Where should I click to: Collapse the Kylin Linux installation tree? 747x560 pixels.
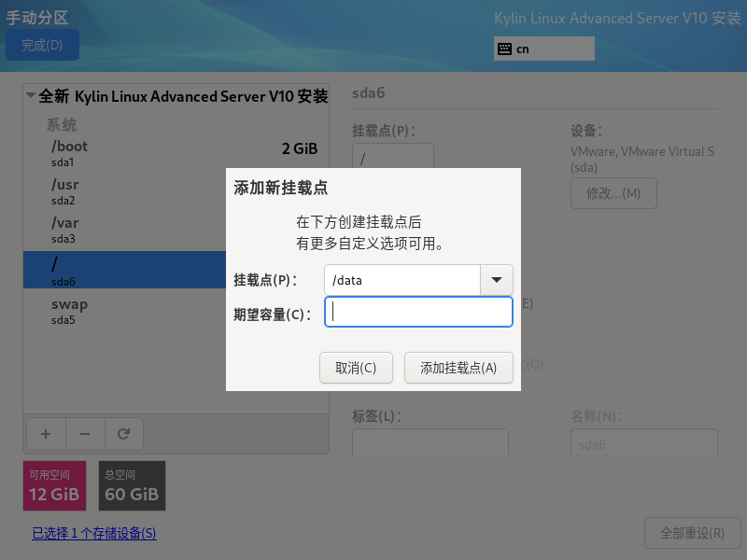[x=31, y=96]
